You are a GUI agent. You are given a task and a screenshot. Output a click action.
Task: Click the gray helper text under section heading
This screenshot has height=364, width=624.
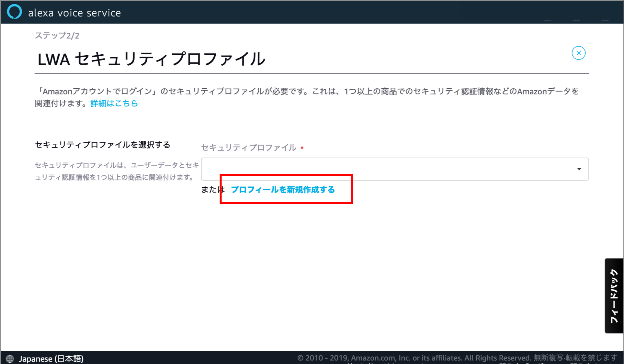(117, 171)
